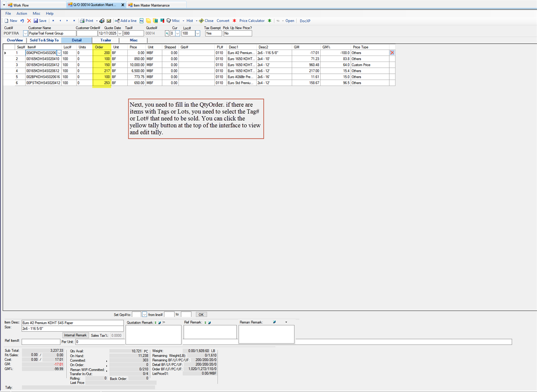Open the yellow tally folder icon

(x=148, y=20)
